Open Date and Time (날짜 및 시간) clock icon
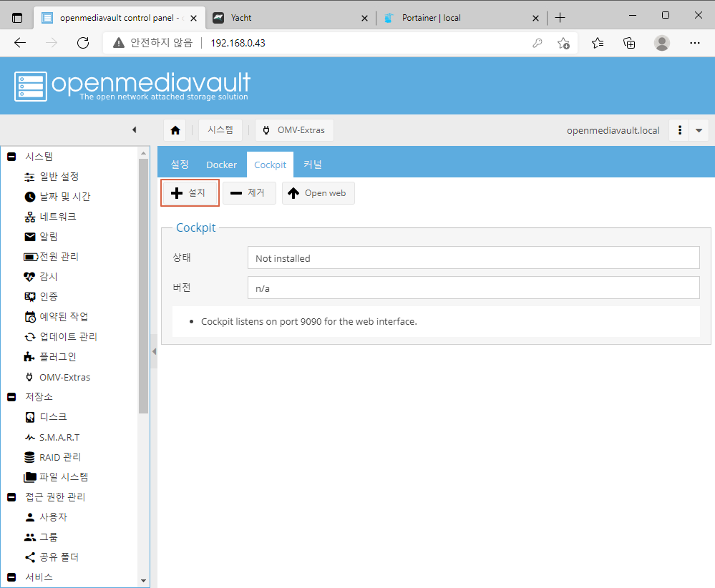The image size is (715, 588). pyautogui.click(x=29, y=197)
